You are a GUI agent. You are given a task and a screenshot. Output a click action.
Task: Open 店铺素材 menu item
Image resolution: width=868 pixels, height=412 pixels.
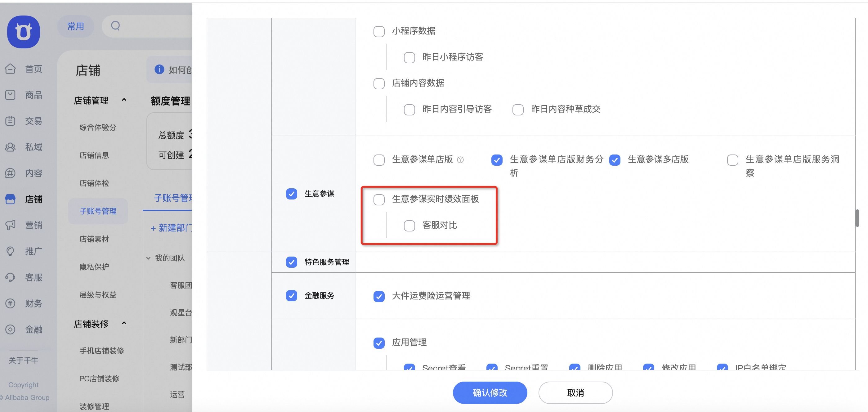click(x=94, y=239)
